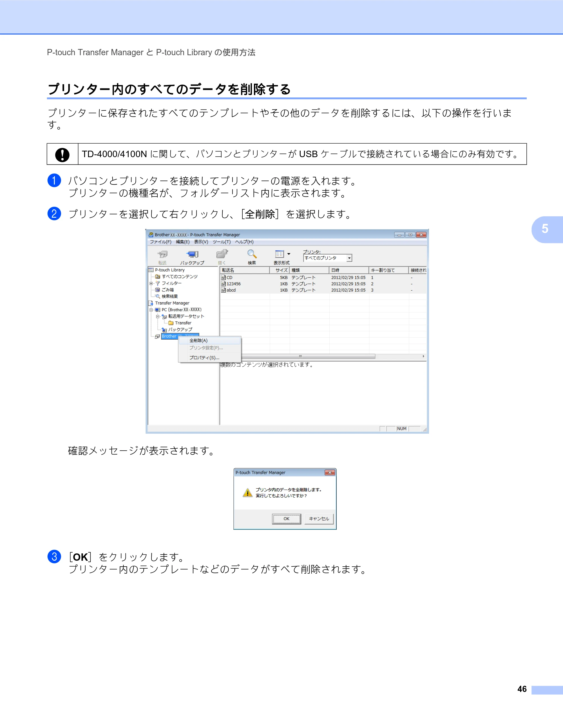Sort by the サイズ column header

(280, 270)
